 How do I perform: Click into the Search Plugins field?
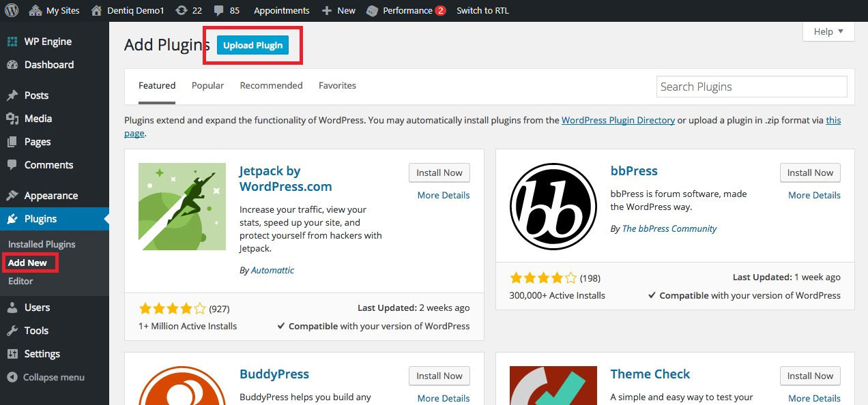coord(751,87)
